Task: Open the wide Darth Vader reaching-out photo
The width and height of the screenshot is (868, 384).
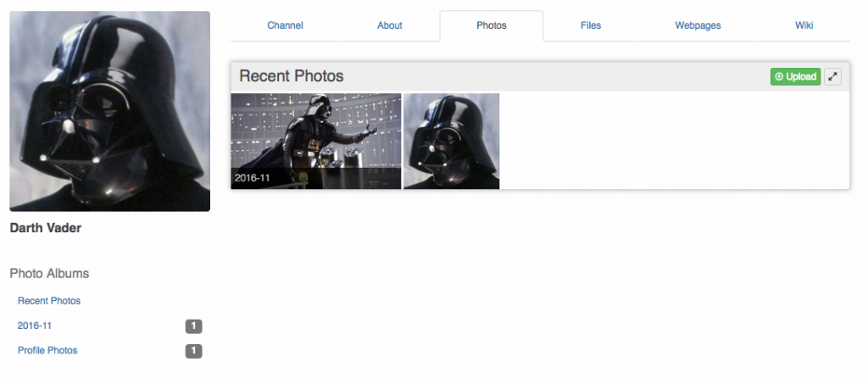Action: pyautogui.click(x=316, y=131)
